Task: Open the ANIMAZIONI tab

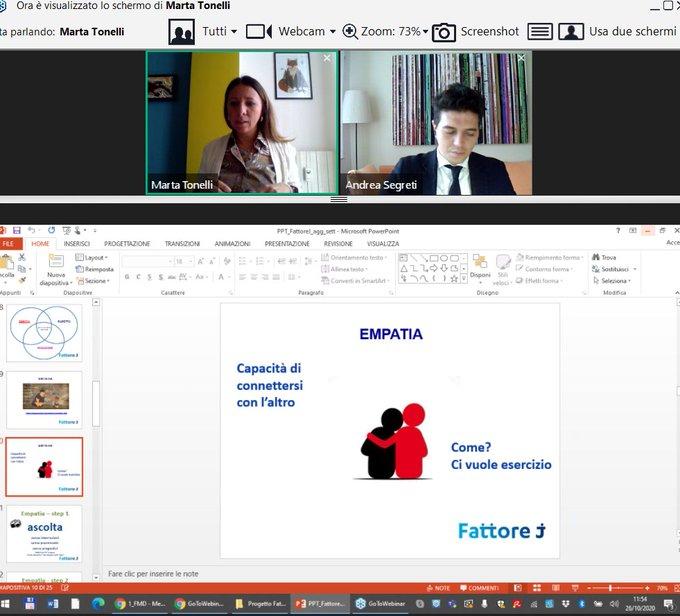Action: [232, 244]
